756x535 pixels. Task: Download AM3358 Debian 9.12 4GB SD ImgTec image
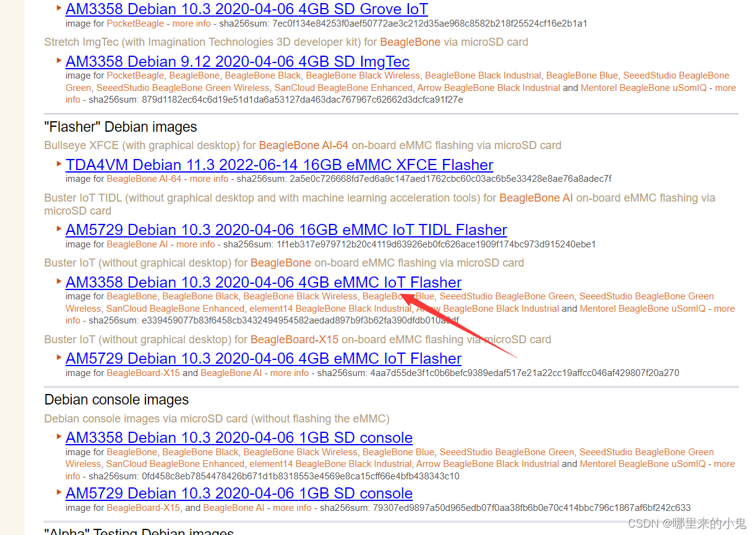pyautogui.click(x=238, y=62)
